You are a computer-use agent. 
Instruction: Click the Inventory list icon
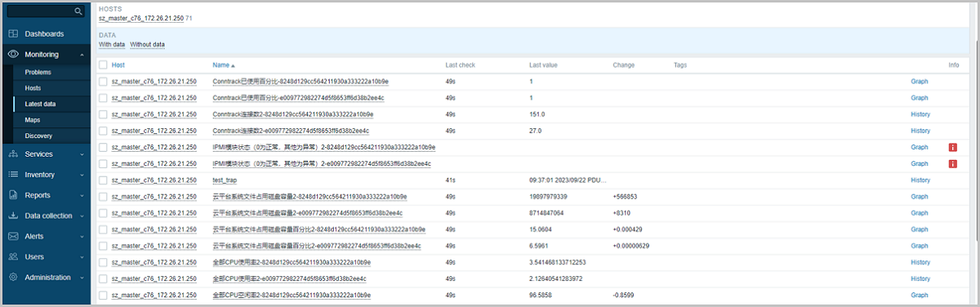click(x=13, y=175)
